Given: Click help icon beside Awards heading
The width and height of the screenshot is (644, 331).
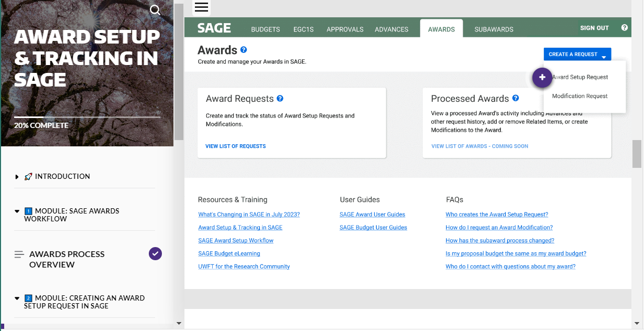Looking at the screenshot, I should (x=243, y=50).
